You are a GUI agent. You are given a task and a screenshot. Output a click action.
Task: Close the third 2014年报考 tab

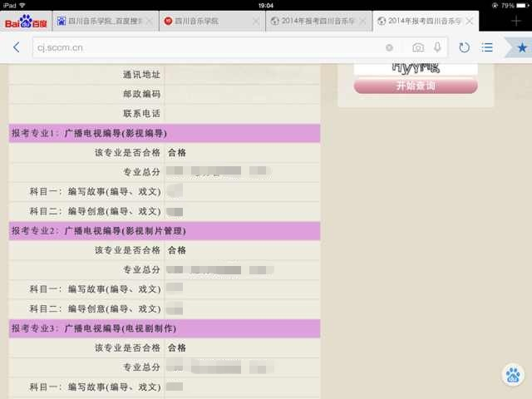pyautogui.click(x=362, y=22)
